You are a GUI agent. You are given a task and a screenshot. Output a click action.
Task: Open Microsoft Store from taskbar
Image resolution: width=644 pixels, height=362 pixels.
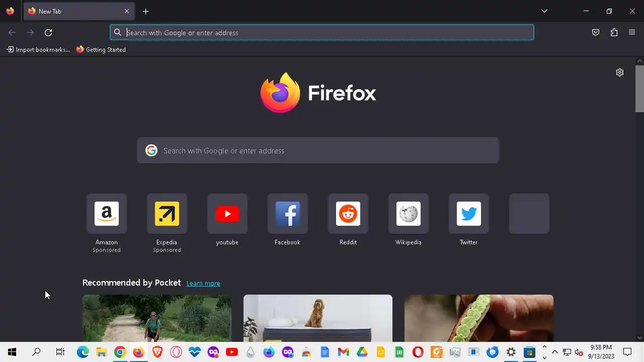click(529, 352)
